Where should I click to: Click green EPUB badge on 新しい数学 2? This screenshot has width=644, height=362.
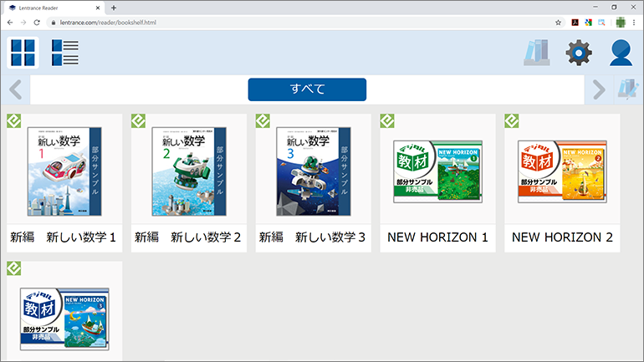tap(138, 121)
